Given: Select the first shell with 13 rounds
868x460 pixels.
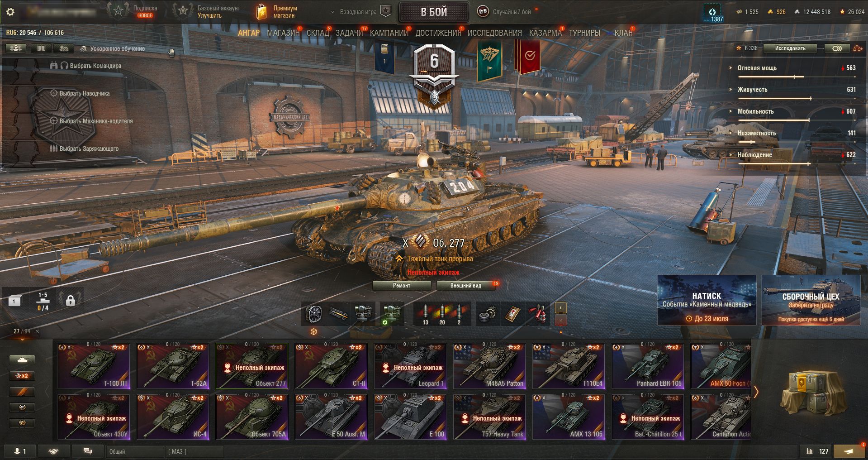Looking at the screenshot, I should coord(425,313).
